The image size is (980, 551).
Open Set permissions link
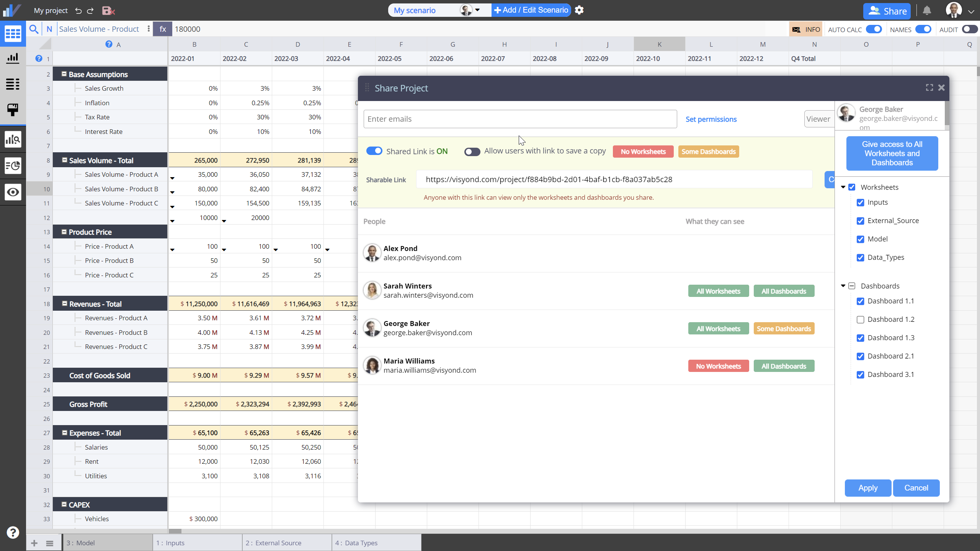pyautogui.click(x=711, y=119)
